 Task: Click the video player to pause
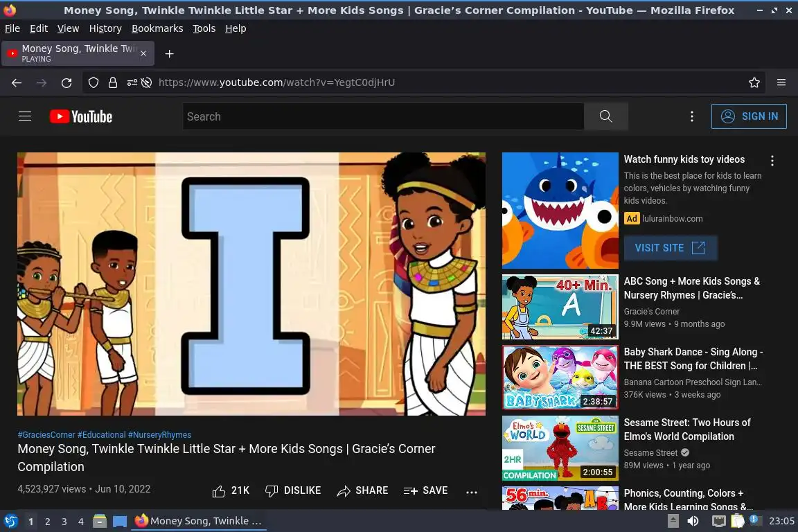click(x=251, y=284)
